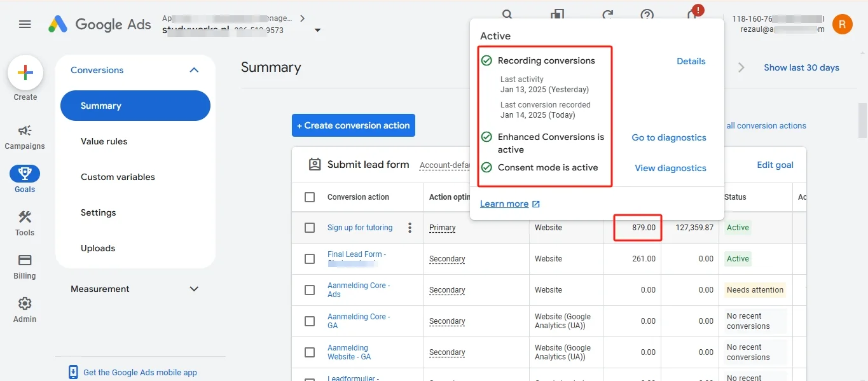Click Get the Google Ads mobile app
Screen dimensions: 868x381
click(x=140, y=373)
